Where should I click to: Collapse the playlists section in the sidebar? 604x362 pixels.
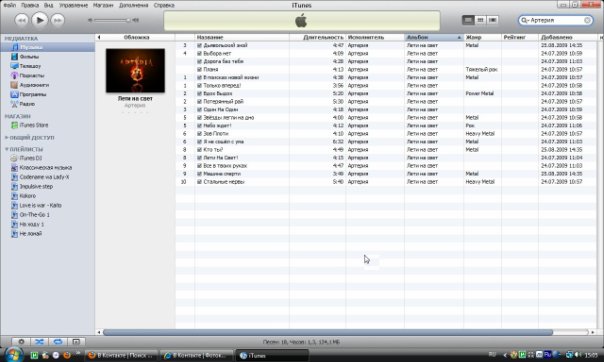click(6, 149)
